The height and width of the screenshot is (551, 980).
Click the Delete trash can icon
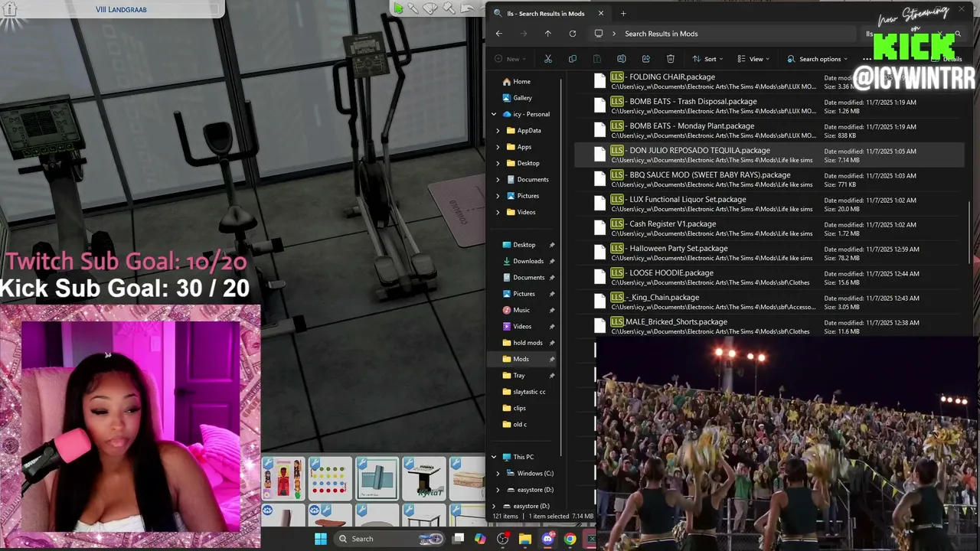(670, 59)
